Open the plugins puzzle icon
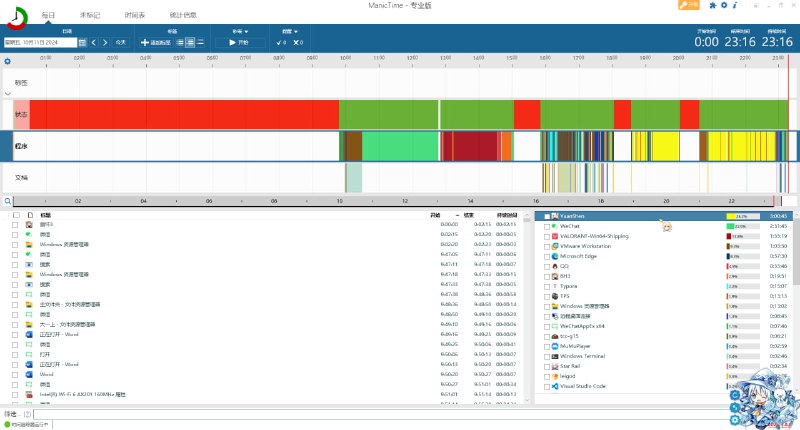Screen dimensions: 800x430 (712, 5)
